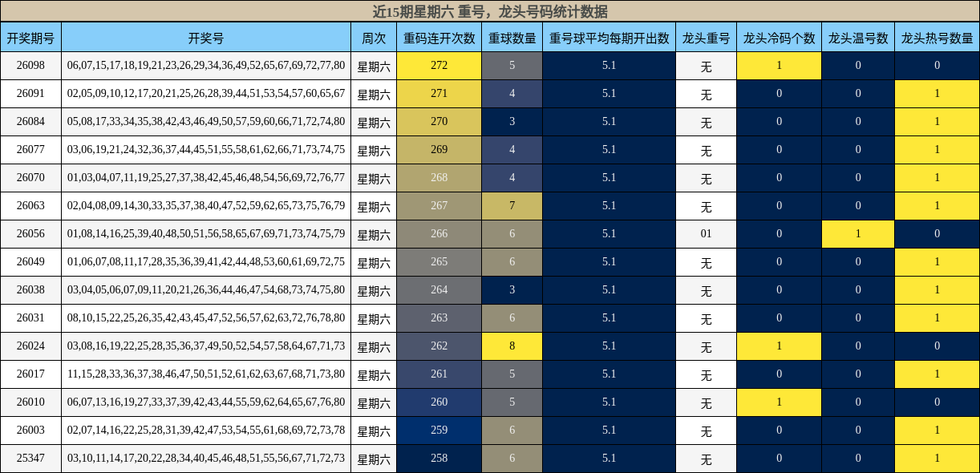980x473 pixels.
Task: Click the 开奖期号 column header
Action: [32, 36]
